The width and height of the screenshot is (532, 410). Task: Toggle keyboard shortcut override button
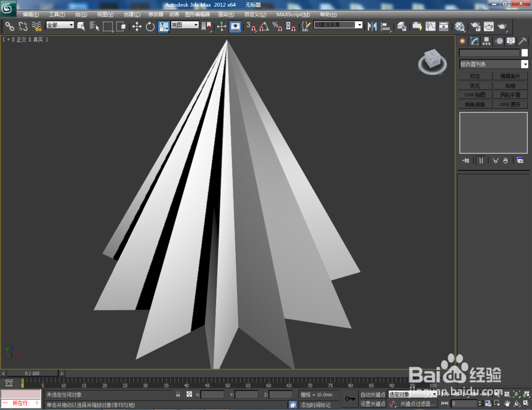click(x=235, y=27)
